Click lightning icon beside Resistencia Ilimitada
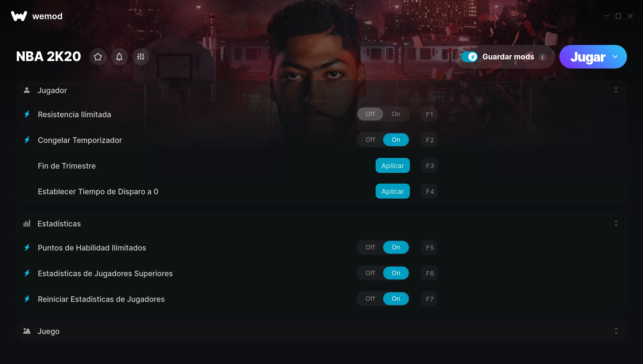The height and width of the screenshot is (364, 643). pos(27,114)
